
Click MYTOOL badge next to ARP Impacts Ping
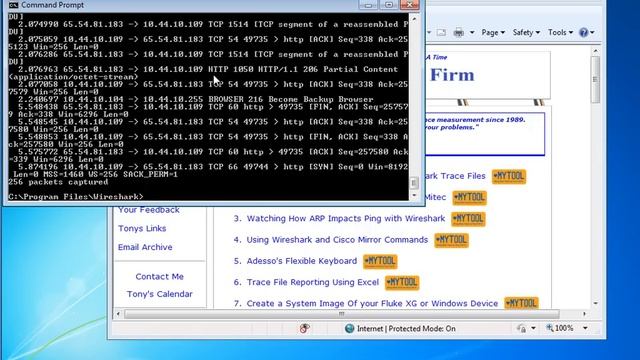click(468, 219)
